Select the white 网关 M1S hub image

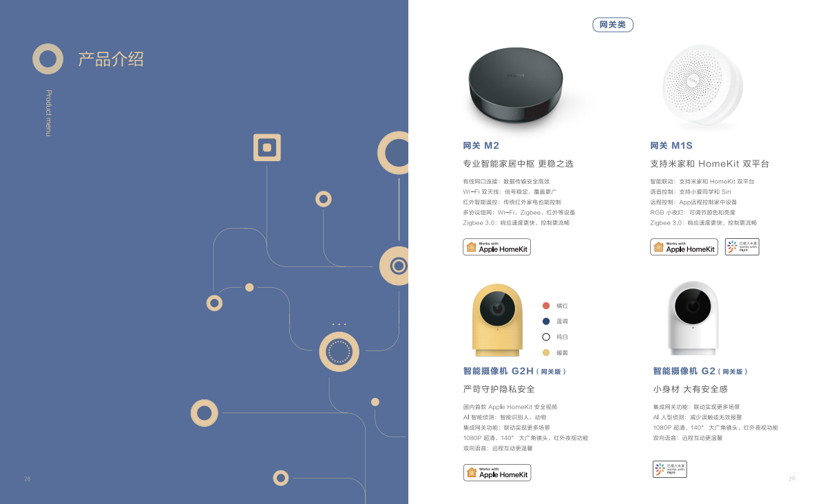tap(702, 86)
